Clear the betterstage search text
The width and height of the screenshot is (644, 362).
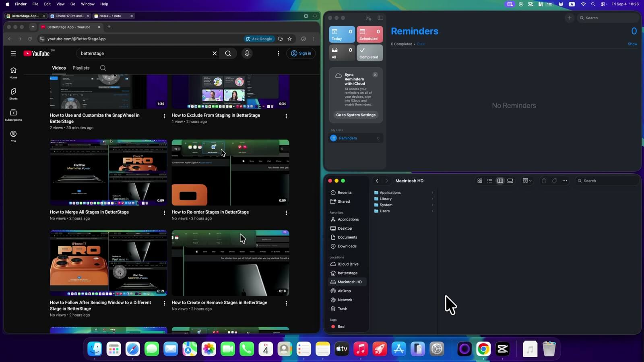pyautogui.click(x=215, y=53)
